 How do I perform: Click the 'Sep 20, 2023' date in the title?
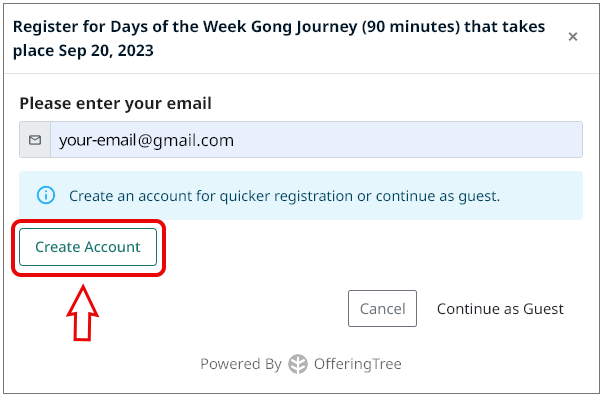(106, 51)
